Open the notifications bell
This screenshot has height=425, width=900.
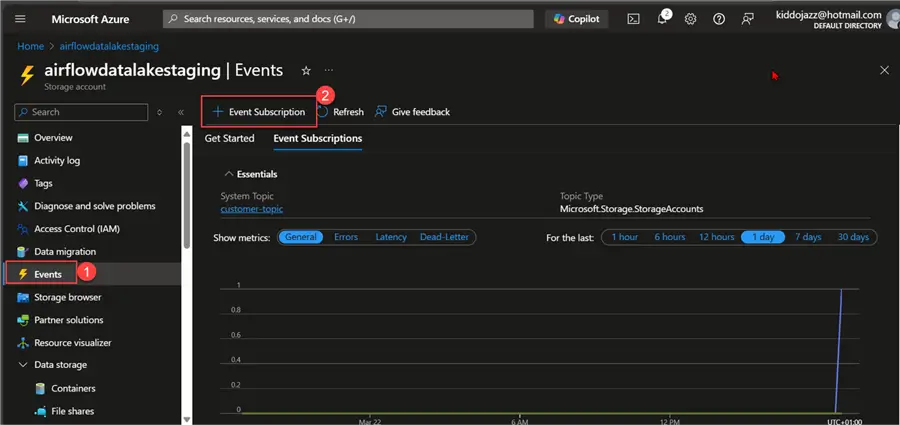tap(662, 19)
